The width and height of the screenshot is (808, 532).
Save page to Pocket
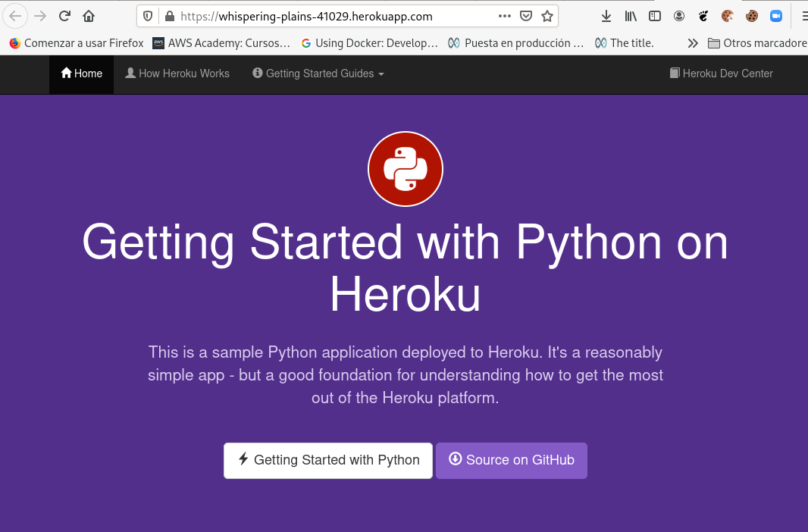tap(525, 16)
